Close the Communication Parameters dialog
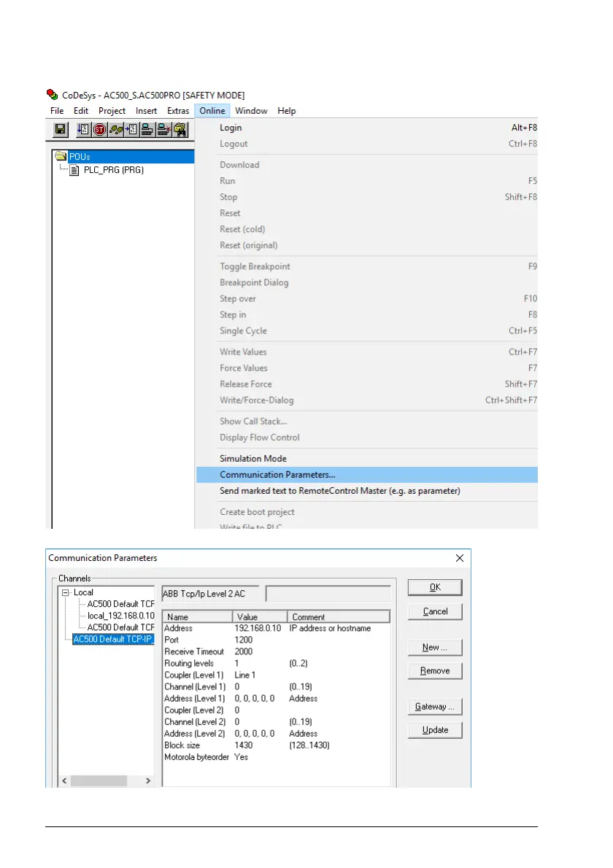The image size is (613, 868). pos(460,558)
